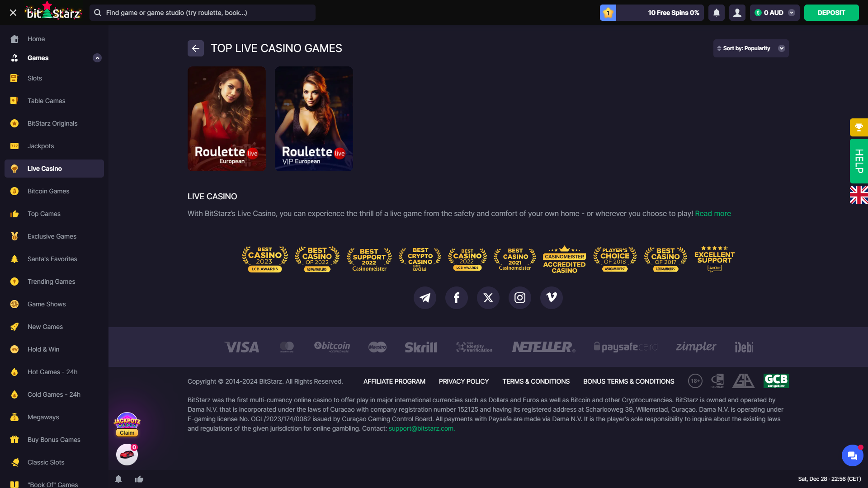Open Table Games category
This screenshot has height=488, width=868.
(54, 101)
